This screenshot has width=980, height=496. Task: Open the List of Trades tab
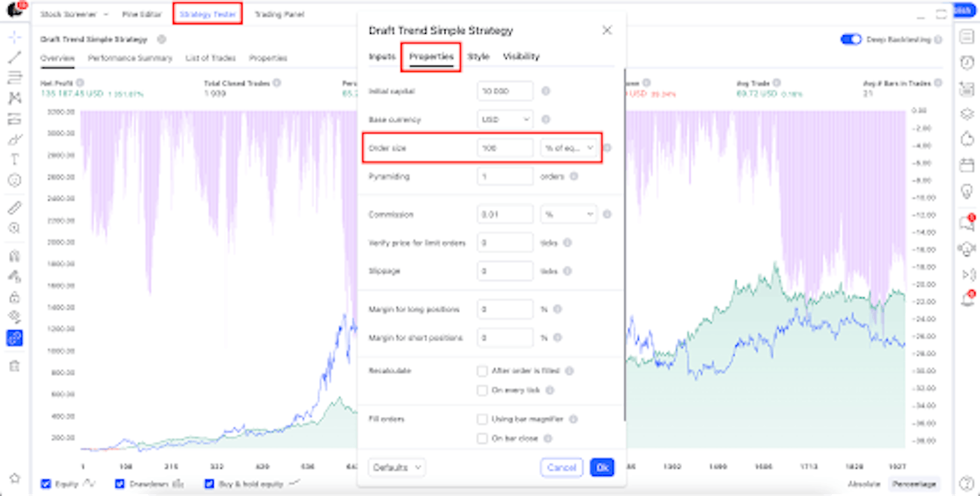211,58
